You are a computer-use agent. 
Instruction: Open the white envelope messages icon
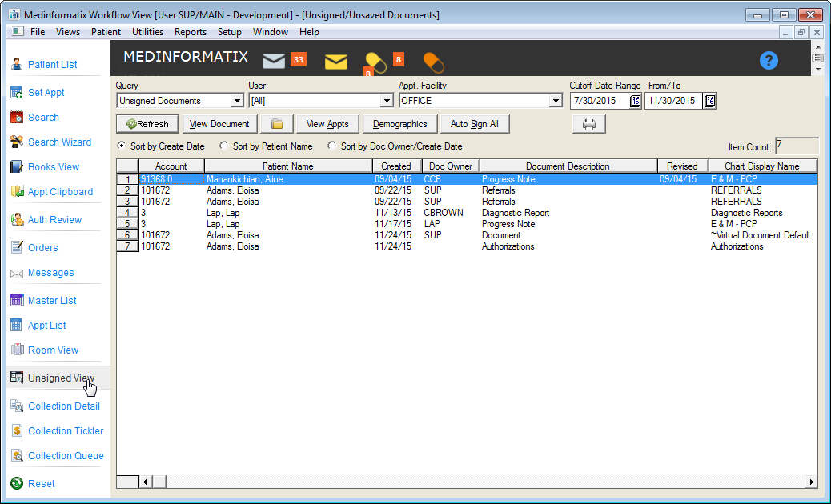(x=274, y=61)
